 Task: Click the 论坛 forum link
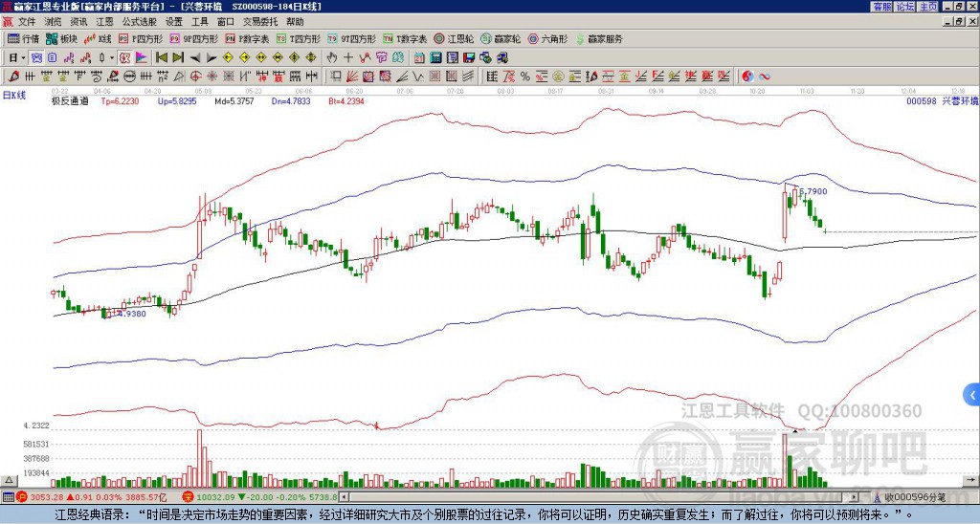tap(904, 7)
